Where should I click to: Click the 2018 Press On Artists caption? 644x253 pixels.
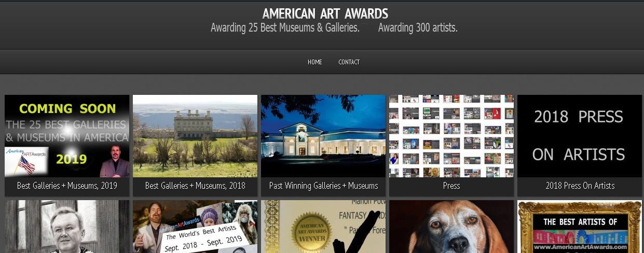tap(580, 185)
